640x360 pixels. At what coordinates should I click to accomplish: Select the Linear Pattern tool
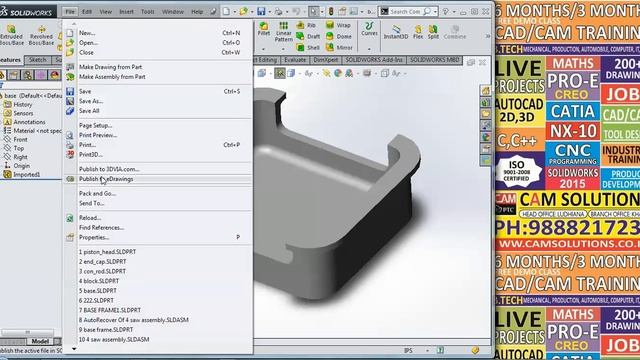284,32
